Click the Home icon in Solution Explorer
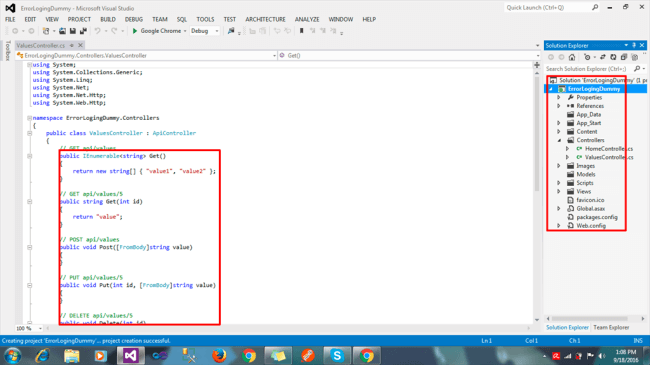Viewport: 650px width, 365px height. (x=572, y=57)
